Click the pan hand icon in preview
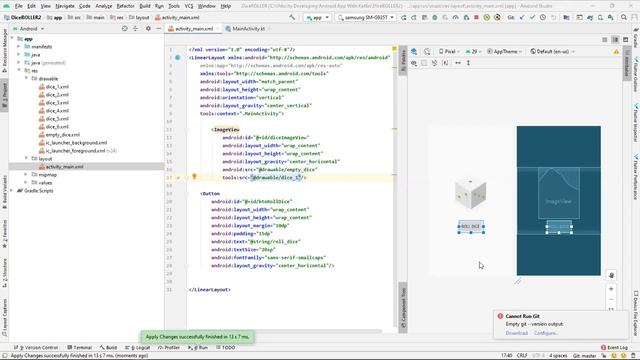The width and height of the screenshot is (640, 360). (x=611, y=275)
